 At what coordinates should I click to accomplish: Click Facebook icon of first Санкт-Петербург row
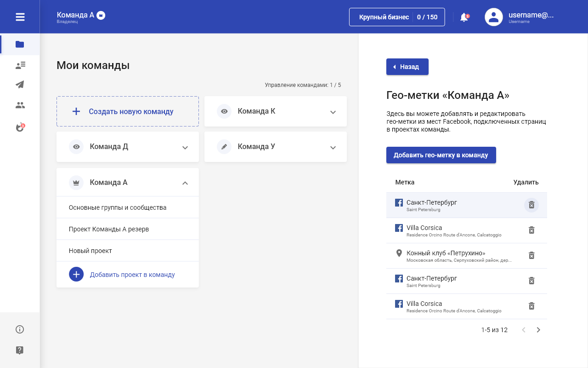pyautogui.click(x=399, y=202)
